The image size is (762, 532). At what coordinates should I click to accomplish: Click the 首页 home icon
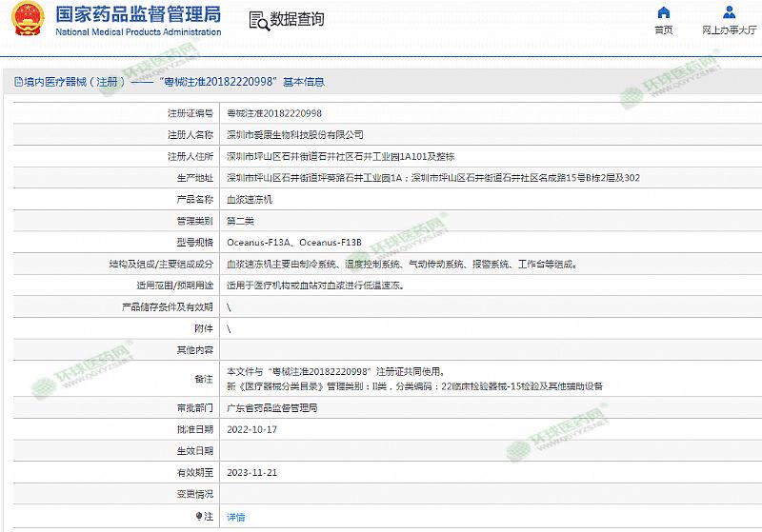(663, 12)
